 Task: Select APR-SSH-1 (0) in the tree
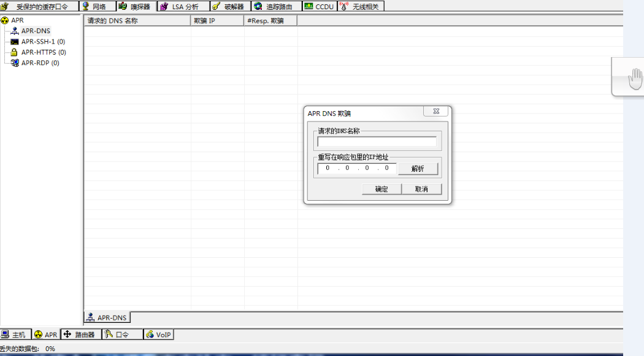43,42
